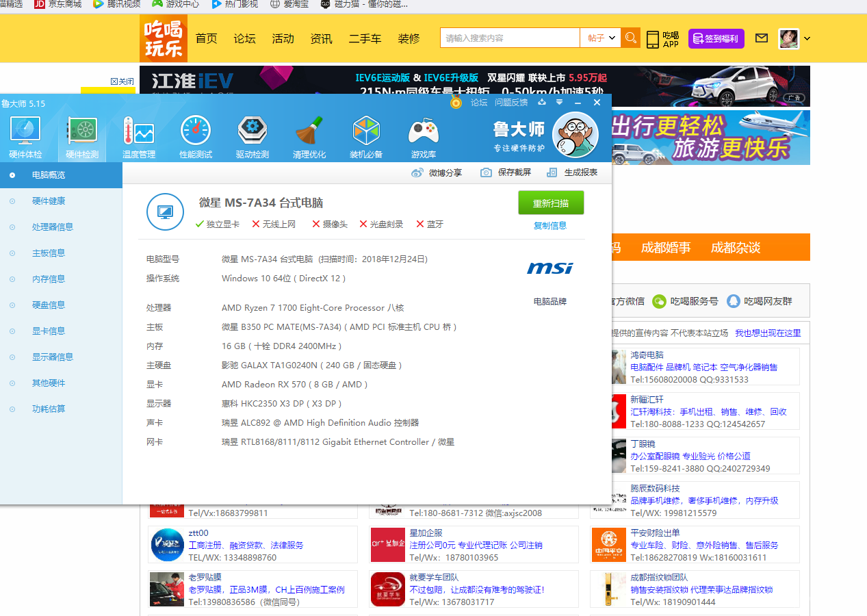Click the 摄像头 status item
Image resolution: width=867 pixels, height=616 pixels.
click(329, 224)
